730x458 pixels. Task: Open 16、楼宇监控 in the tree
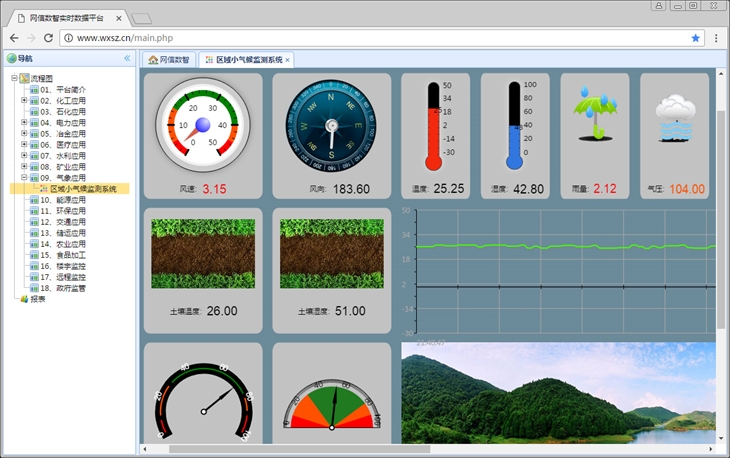coord(63,266)
